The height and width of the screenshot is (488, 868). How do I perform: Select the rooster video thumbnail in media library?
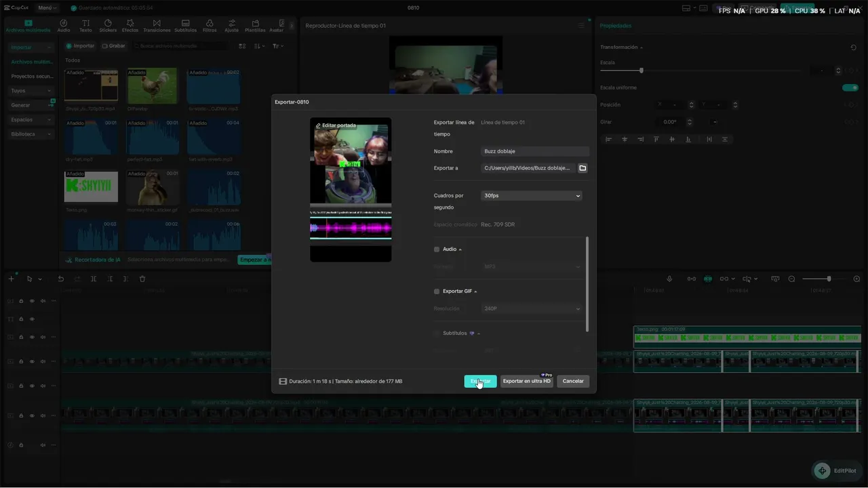pyautogui.click(x=153, y=85)
